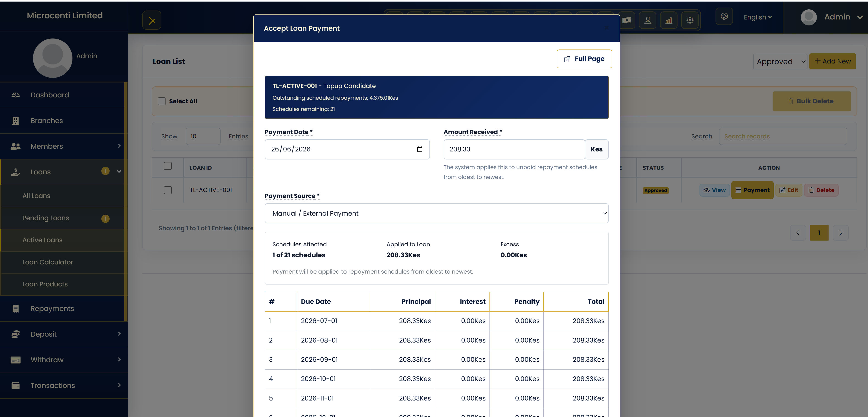
Task: Click the Pending Loans count badge
Action: [x=105, y=219]
